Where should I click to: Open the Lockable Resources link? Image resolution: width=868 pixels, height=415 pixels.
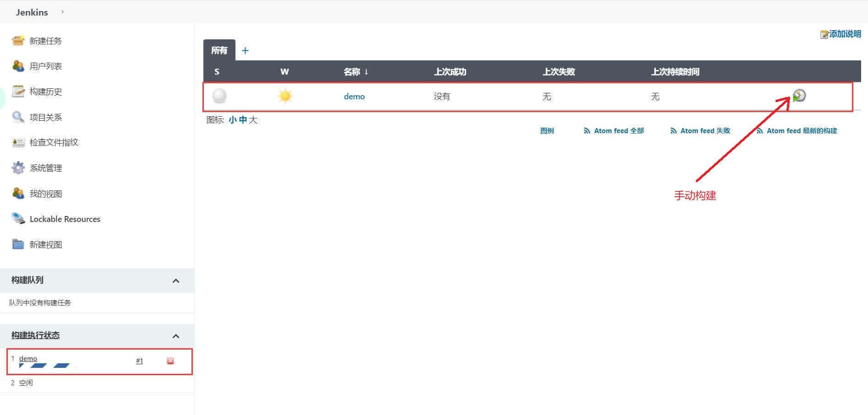(x=65, y=219)
